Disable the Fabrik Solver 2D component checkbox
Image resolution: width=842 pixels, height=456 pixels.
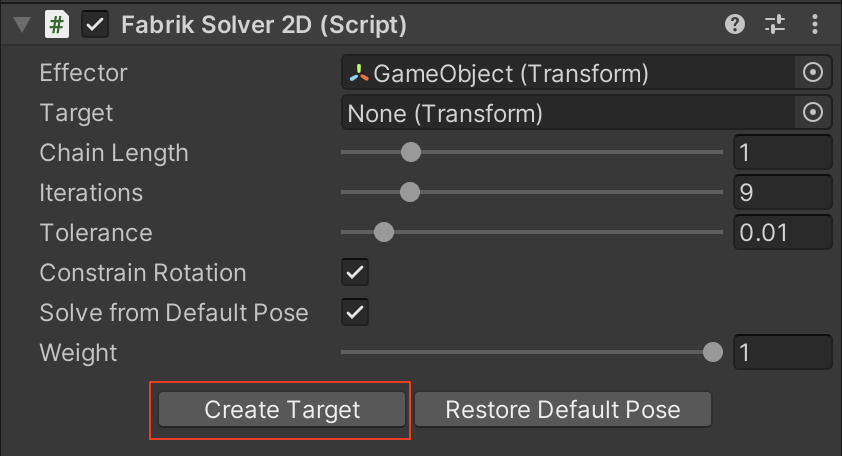[x=95, y=25]
